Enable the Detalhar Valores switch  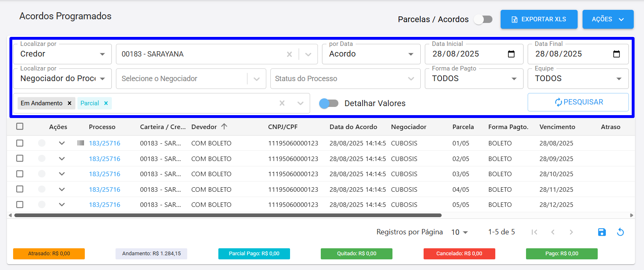click(329, 103)
